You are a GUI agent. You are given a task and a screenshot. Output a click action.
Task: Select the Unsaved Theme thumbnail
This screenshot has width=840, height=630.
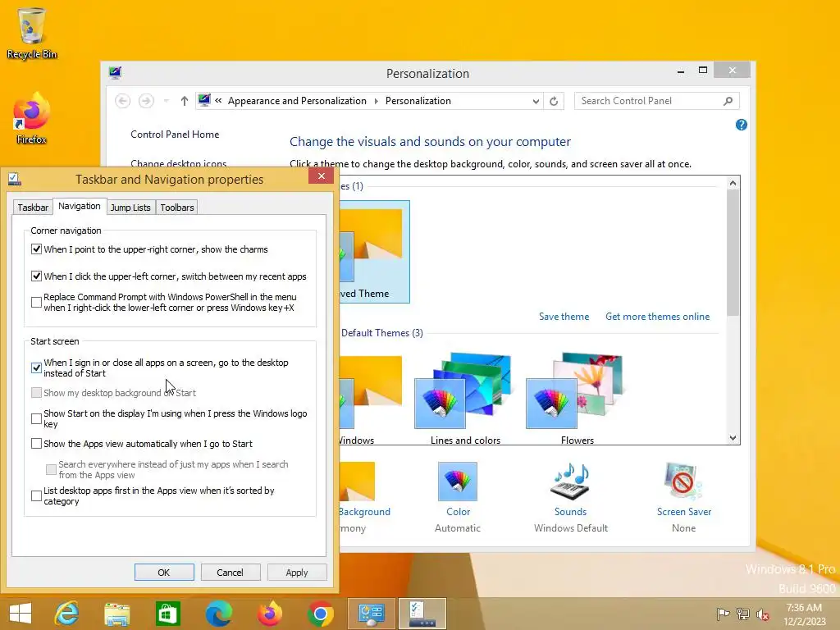[x=374, y=252]
